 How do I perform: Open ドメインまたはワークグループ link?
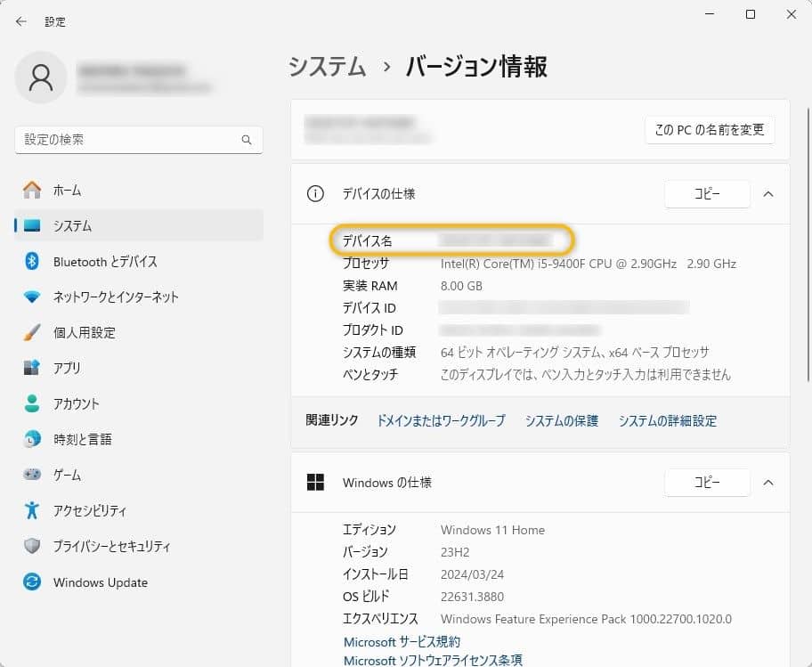tap(441, 420)
